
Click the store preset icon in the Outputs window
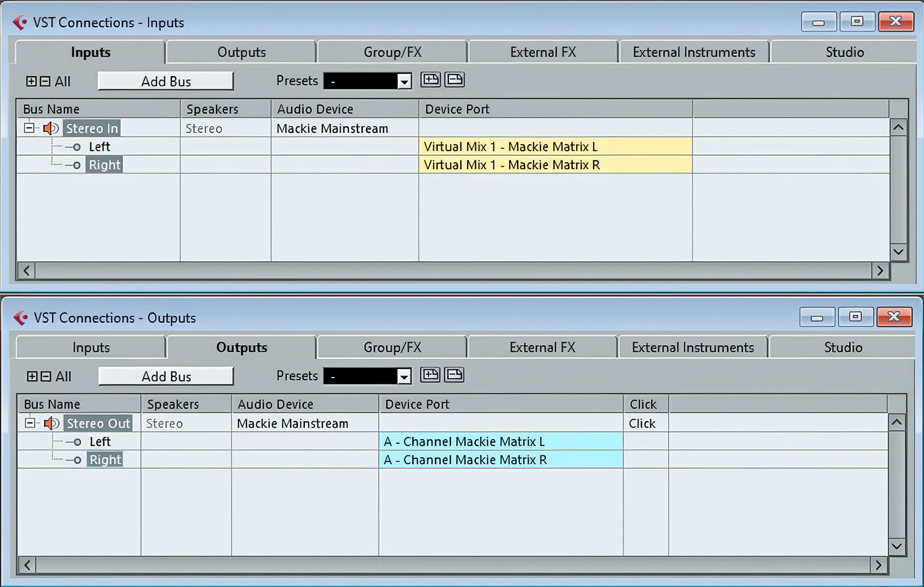[x=430, y=375]
